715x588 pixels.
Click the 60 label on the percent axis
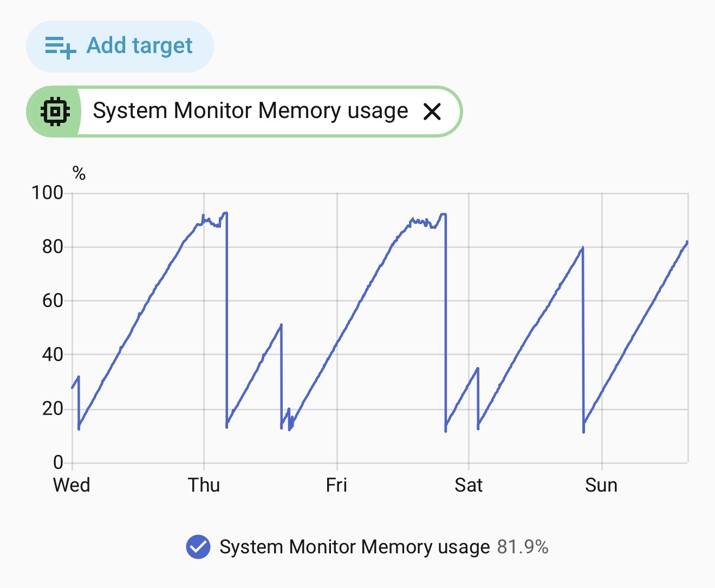(53, 300)
